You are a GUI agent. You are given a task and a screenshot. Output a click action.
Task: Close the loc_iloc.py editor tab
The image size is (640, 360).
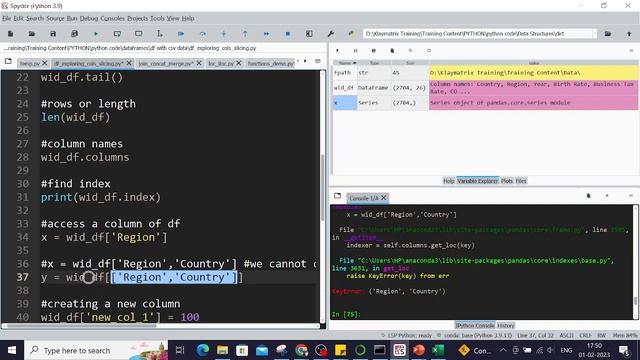[x=239, y=63]
